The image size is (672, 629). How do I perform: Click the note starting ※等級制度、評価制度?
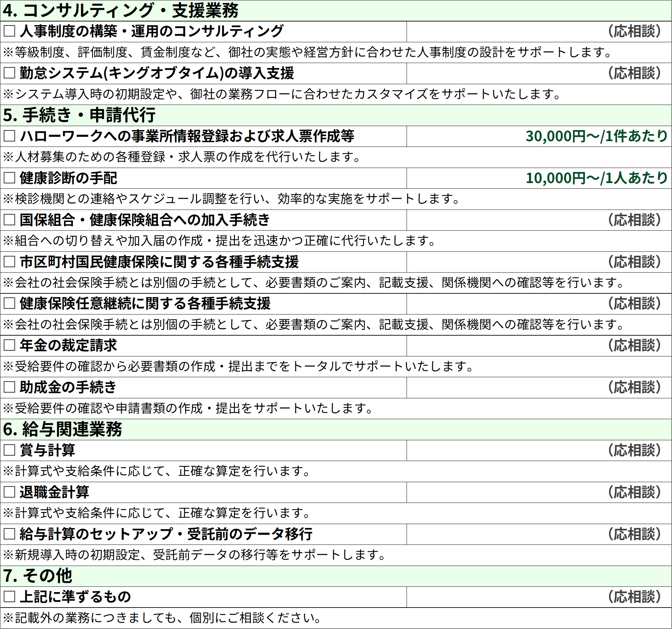307,52
